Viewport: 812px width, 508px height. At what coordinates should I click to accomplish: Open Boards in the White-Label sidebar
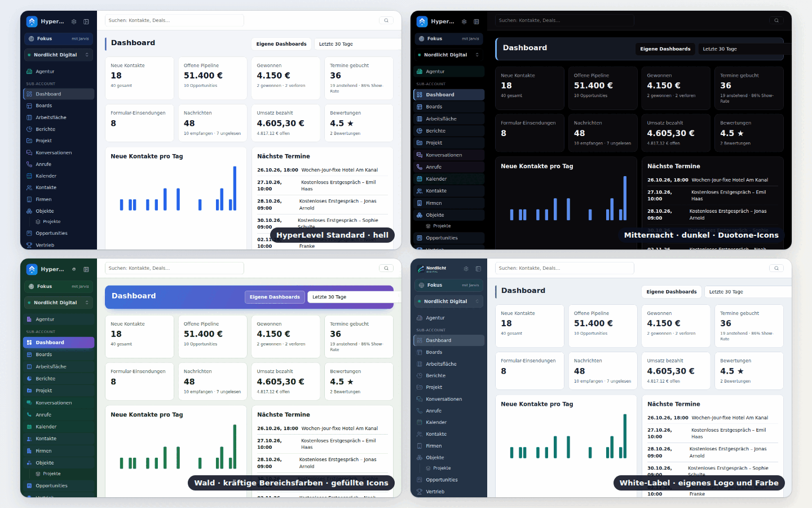point(449,352)
